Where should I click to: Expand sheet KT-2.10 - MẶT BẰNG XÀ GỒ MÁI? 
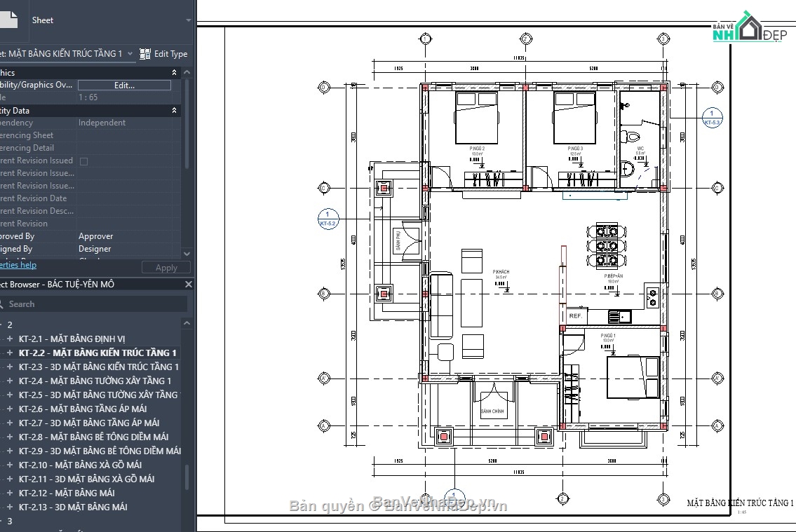click(10, 465)
